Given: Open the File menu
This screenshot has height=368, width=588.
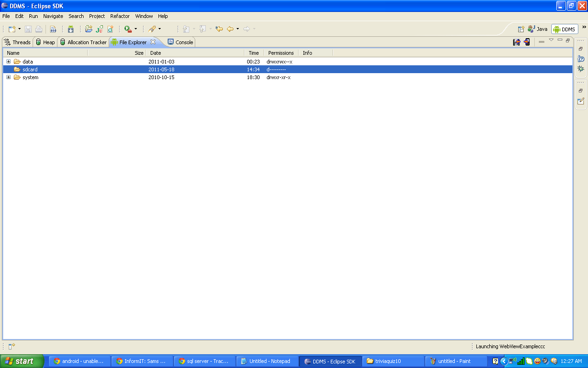Looking at the screenshot, I should (x=6, y=16).
